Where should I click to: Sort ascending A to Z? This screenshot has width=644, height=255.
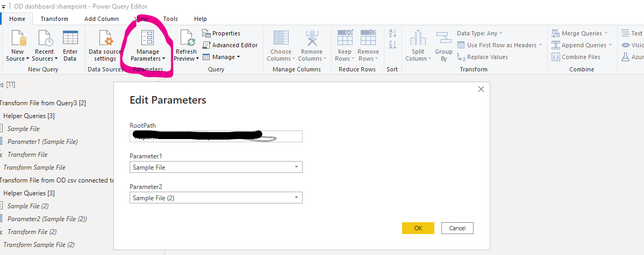392,33
